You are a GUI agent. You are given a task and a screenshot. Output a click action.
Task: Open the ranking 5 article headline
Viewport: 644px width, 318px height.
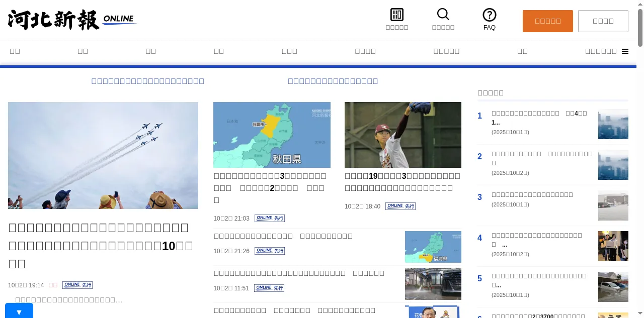pyautogui.click(x=539, y=280)
